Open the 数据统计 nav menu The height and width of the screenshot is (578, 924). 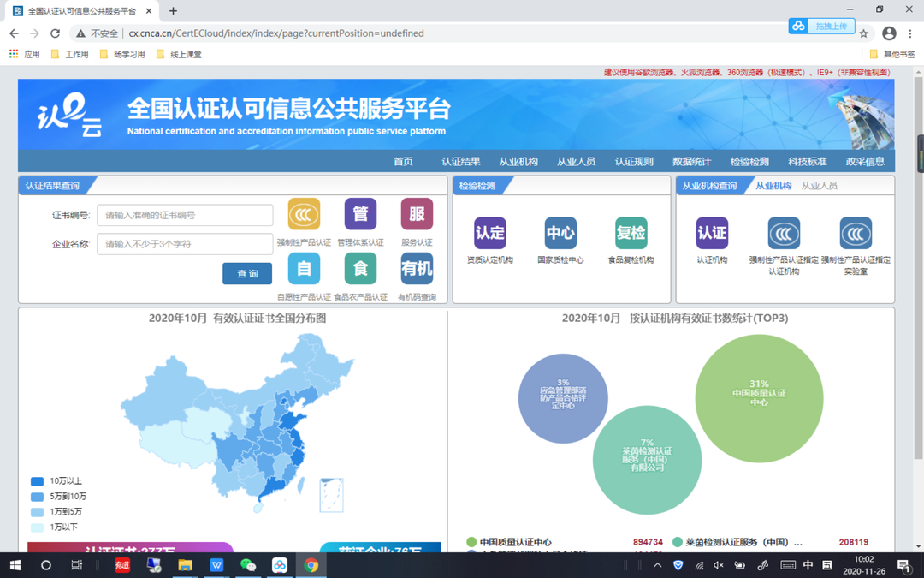click(692, 162)
